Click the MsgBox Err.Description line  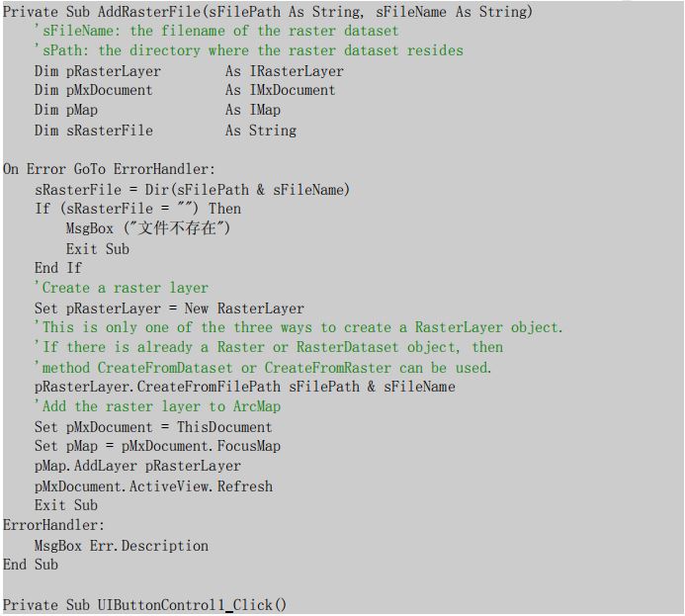coord(121,546)
